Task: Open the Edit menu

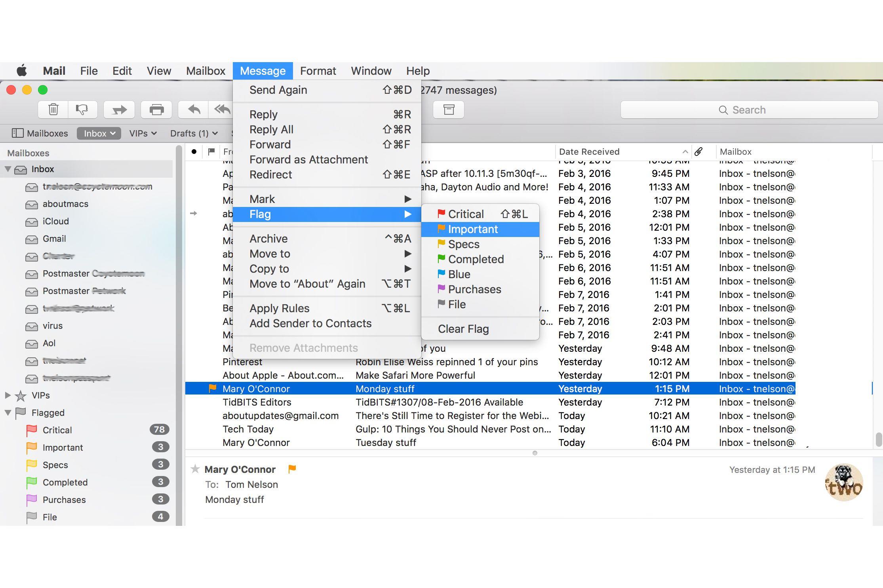Action: (x=122, y=71)
